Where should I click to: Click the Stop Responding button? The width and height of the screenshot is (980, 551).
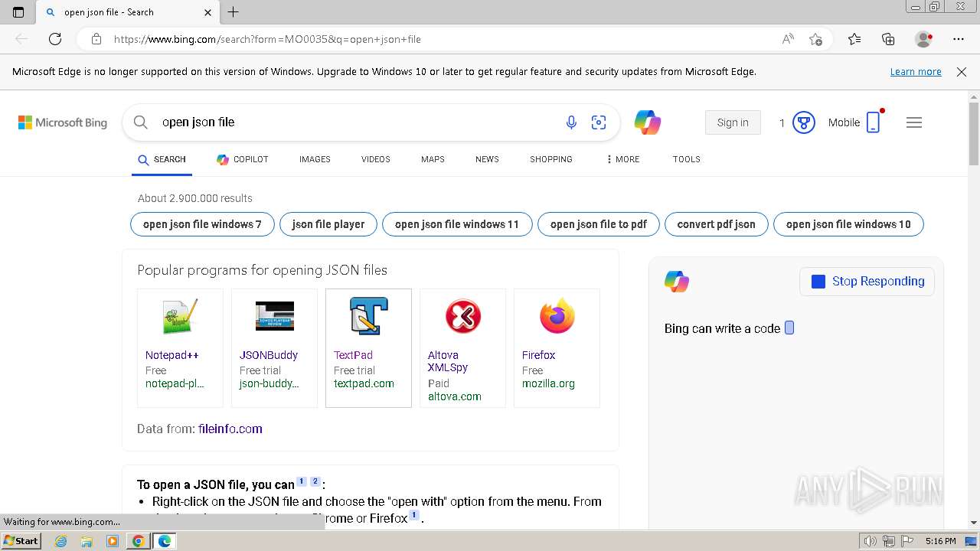(x=867, y=282)
